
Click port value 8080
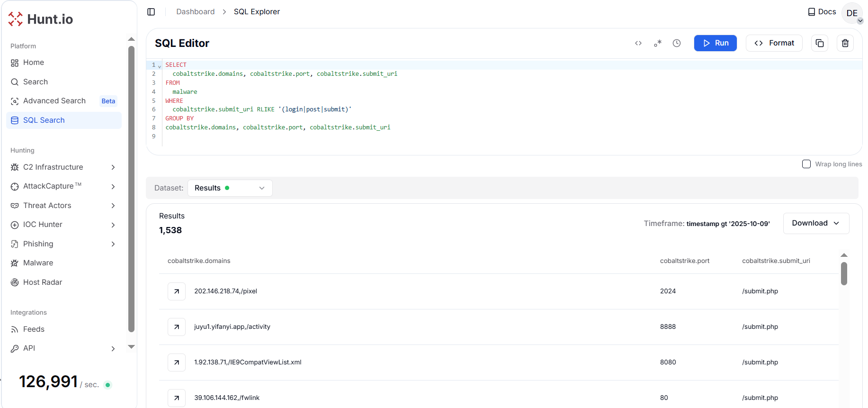click(x=668, y=363)
